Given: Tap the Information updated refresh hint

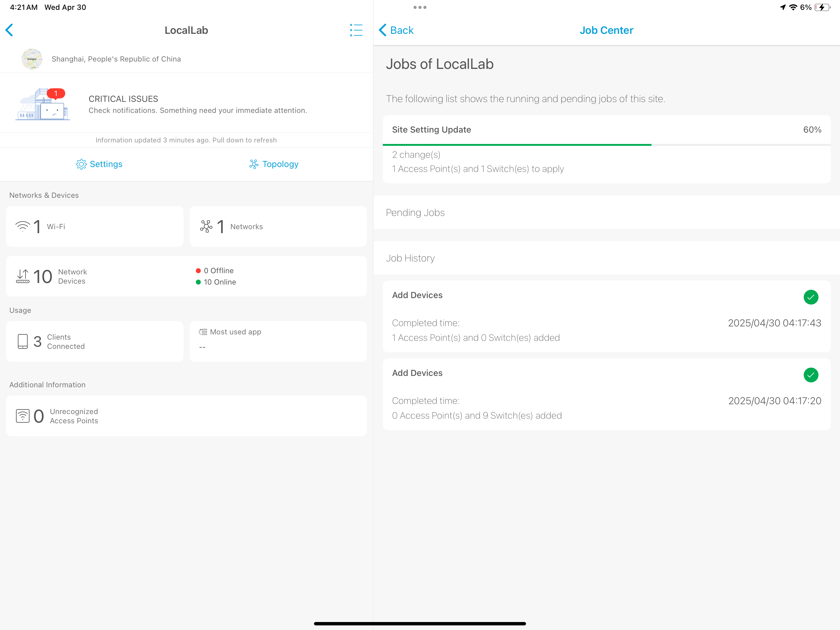Looking at the screenshot, I should [x=186, y=140].
